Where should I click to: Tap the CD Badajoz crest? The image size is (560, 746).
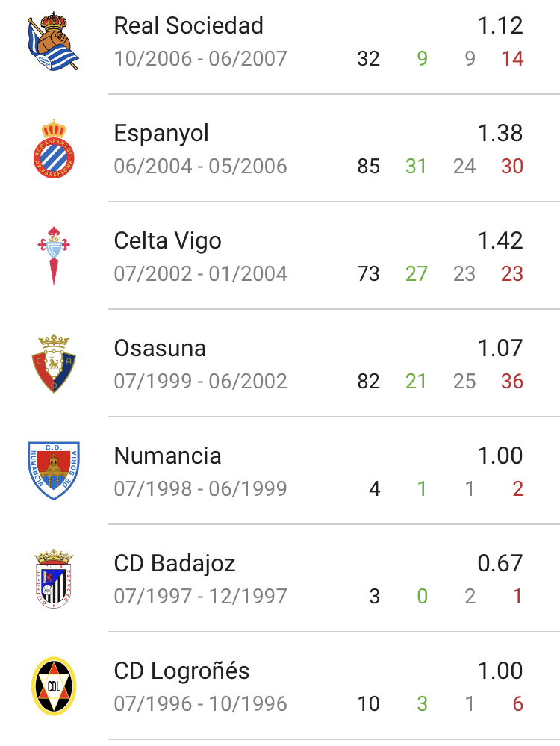point(54,579)
